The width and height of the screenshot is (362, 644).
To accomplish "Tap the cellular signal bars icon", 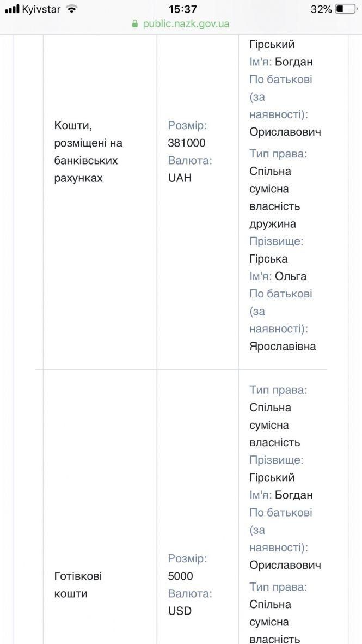I will (12, 9).
